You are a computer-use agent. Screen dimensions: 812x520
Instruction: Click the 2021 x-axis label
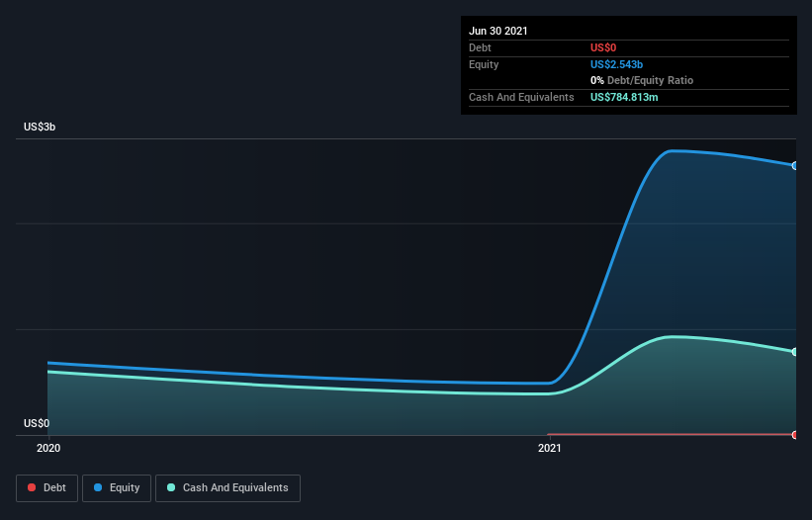[x=550, y=448]
